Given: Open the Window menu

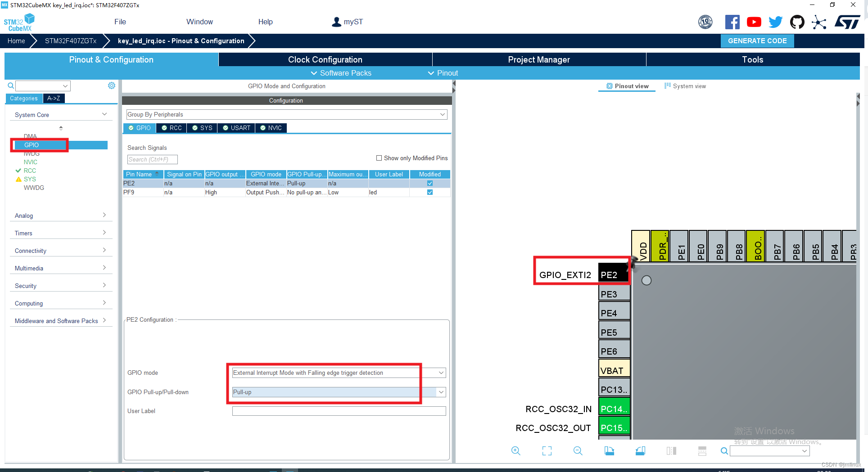Looking at the screenshot, I should click(x=199, y=22).
